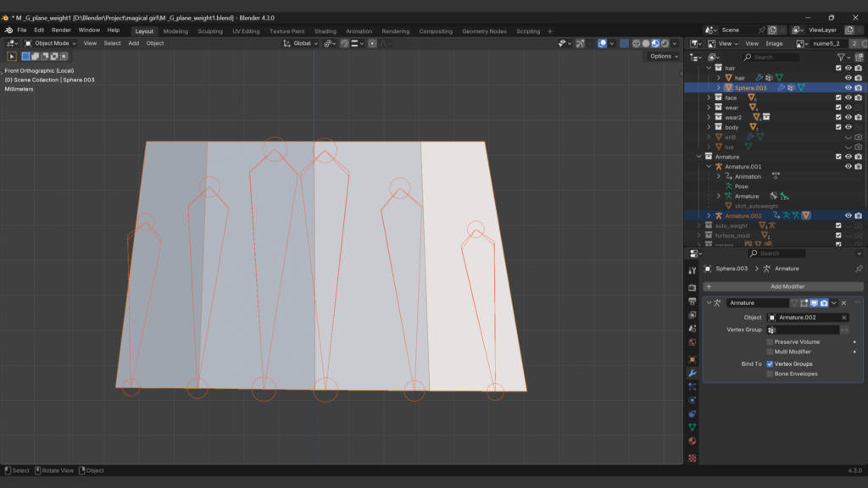Open the outliner filter funnel

pos(842,57)
